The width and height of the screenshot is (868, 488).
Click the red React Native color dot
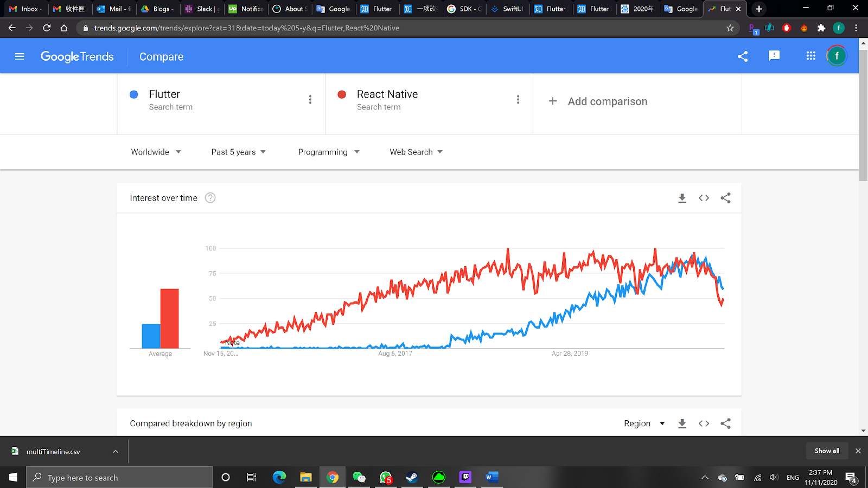342,94
